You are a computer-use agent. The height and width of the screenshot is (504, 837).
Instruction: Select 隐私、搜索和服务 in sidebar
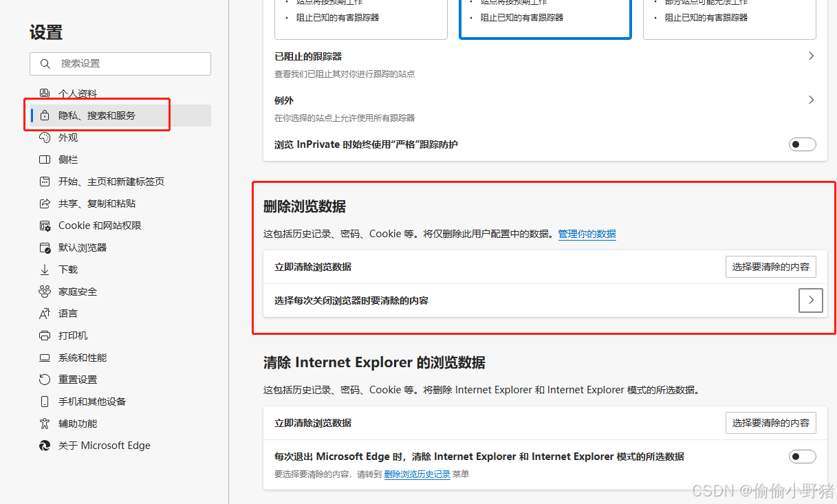120,116
